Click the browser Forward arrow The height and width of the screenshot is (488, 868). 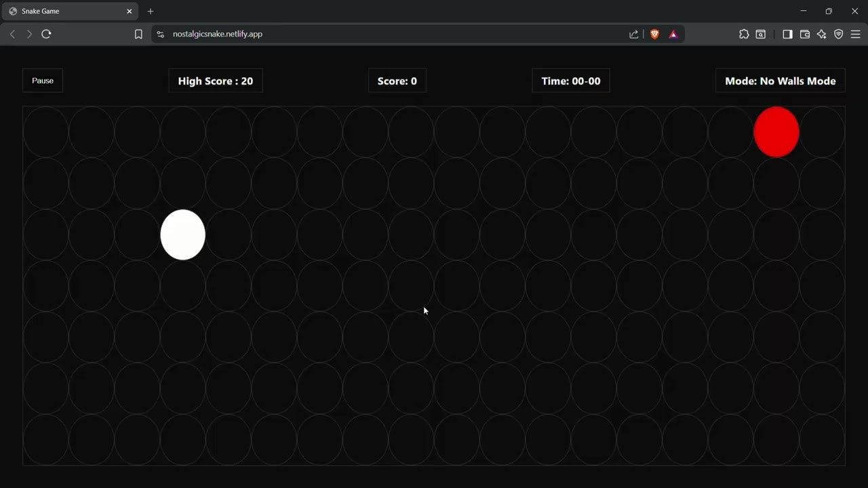[x=29, y=34]
